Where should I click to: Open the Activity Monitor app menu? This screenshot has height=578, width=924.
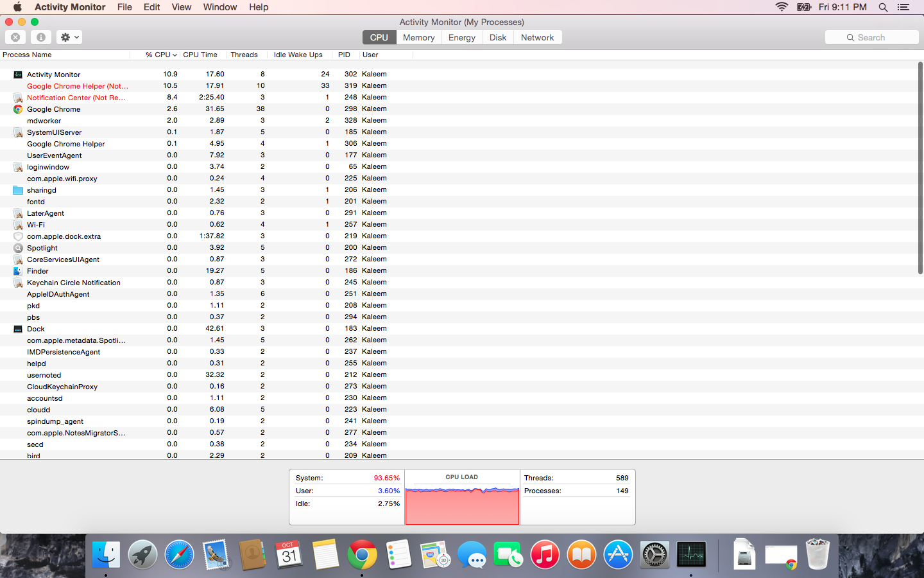click(70, 7)
